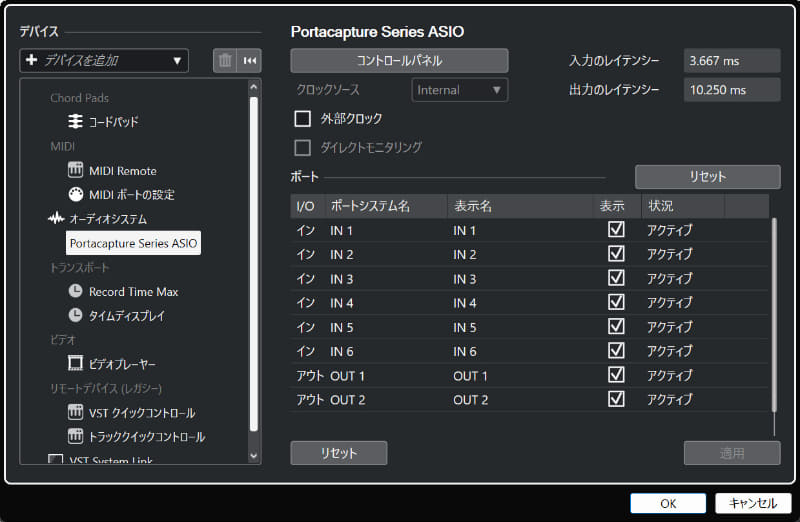This screenshot has width=800, height=522.
Task: Click the device list scroll up arrow
Action: pos(254,87)
